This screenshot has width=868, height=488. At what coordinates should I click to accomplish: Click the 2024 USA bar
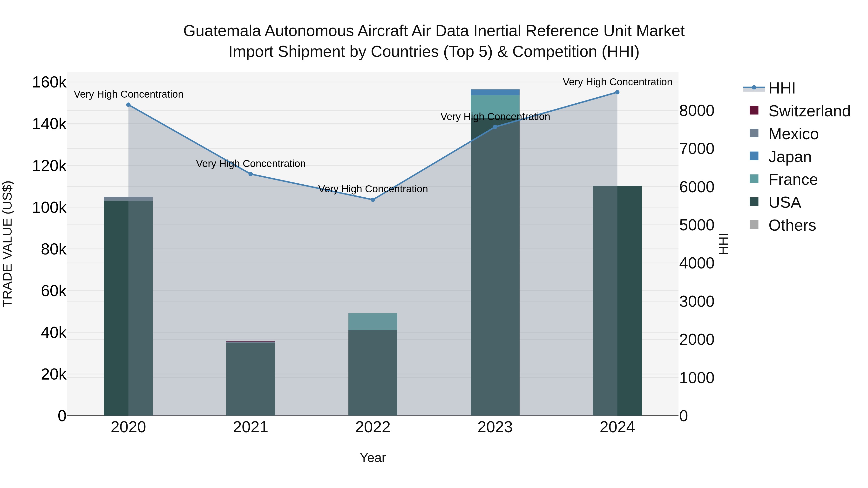[x=617, y=301]
